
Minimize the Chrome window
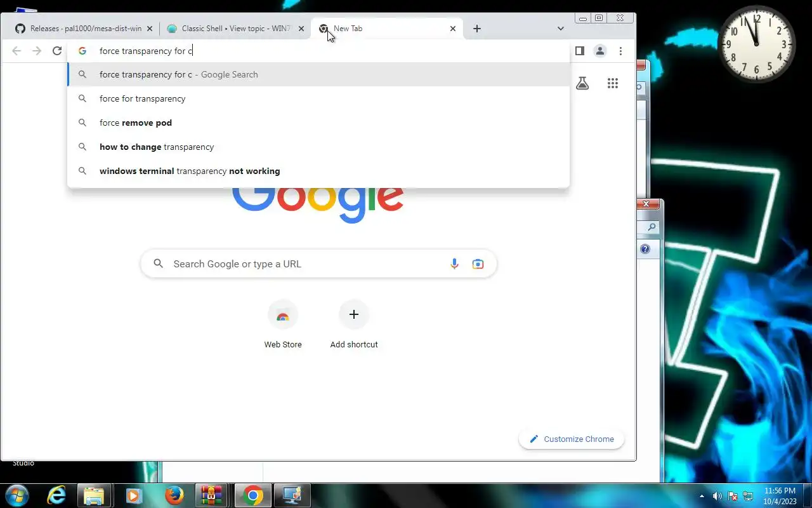pos(583,18)
